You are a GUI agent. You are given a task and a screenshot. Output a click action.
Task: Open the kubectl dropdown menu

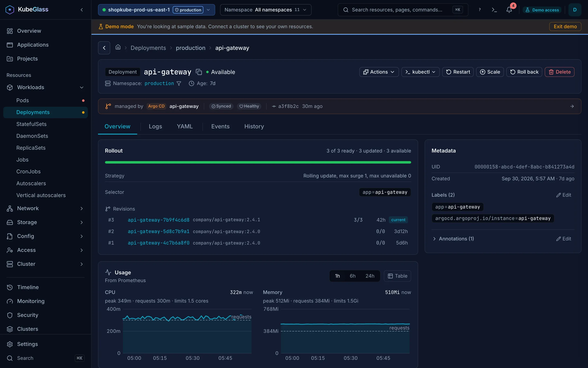420,72
